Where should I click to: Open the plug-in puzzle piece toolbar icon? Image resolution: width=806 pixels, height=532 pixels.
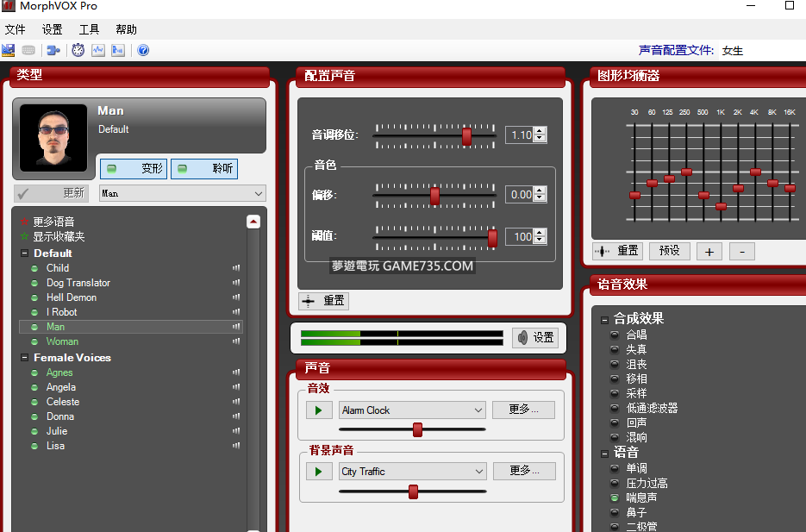point(53,51)
